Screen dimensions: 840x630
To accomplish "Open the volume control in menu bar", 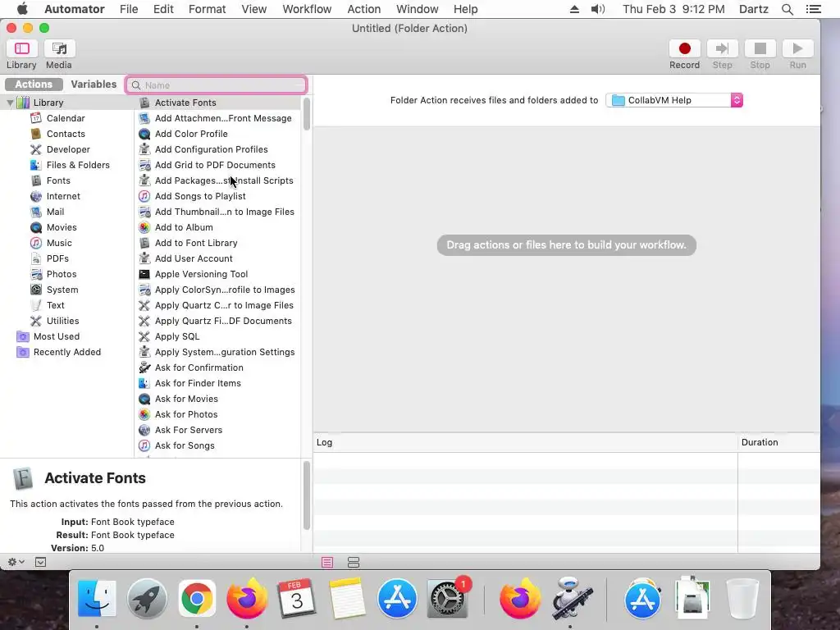I will 597,9.
